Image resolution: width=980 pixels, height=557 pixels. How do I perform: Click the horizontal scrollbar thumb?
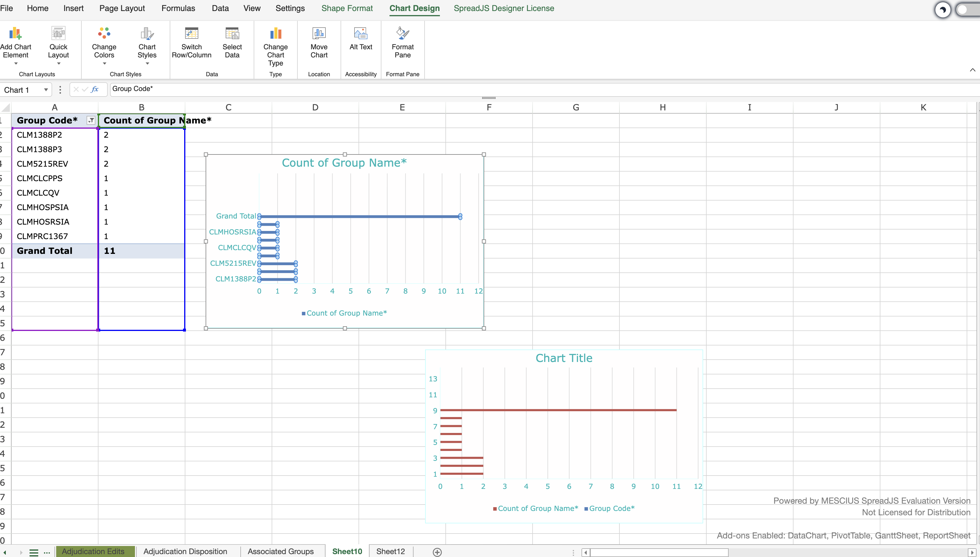click(x=658, y=552)
